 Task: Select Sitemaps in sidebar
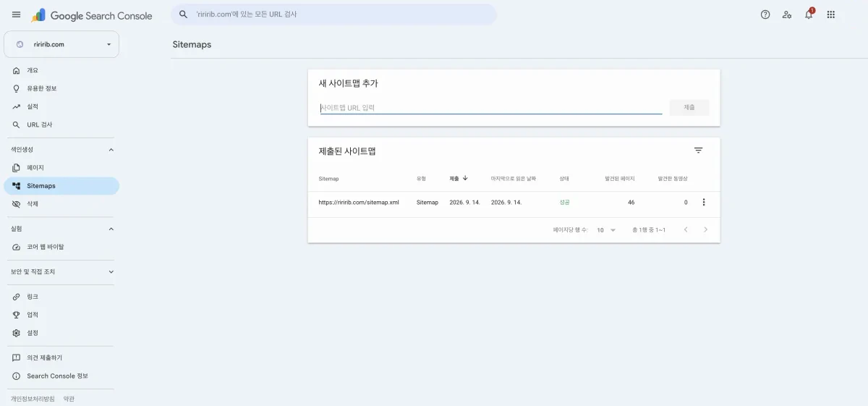[x=61, y=186]
